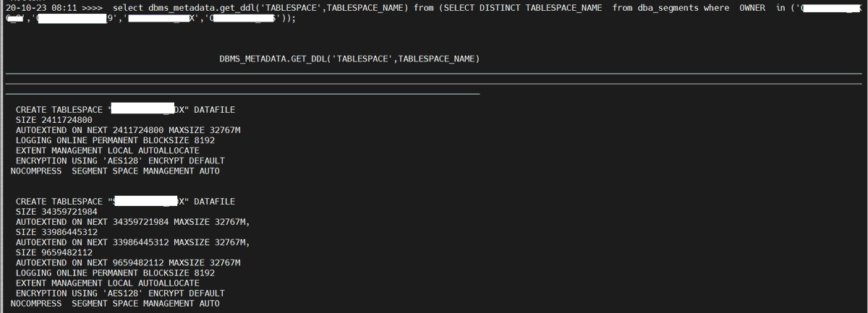
Task: Click "AUTOEXTEND ON NEXT 34359721984 MAXSIZE 32767M,"
Action: [133, 222]
